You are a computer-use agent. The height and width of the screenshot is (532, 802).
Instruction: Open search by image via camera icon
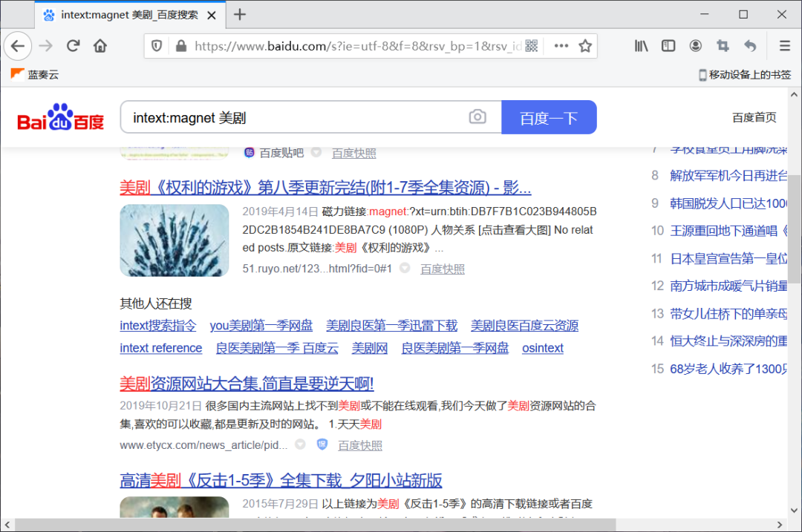coord(477,116)
